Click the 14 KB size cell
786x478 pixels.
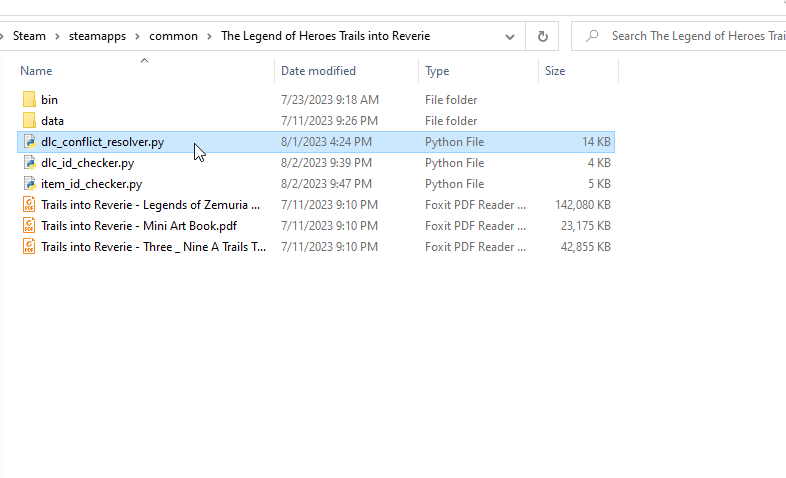[x=596, y=142]
